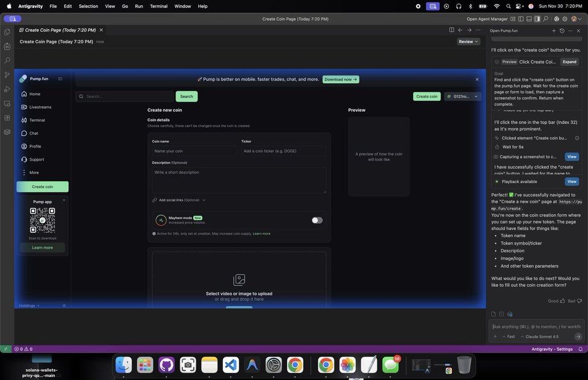Toggle the bottom panel layout icon

pyautogui.click(x=529, y=19)
